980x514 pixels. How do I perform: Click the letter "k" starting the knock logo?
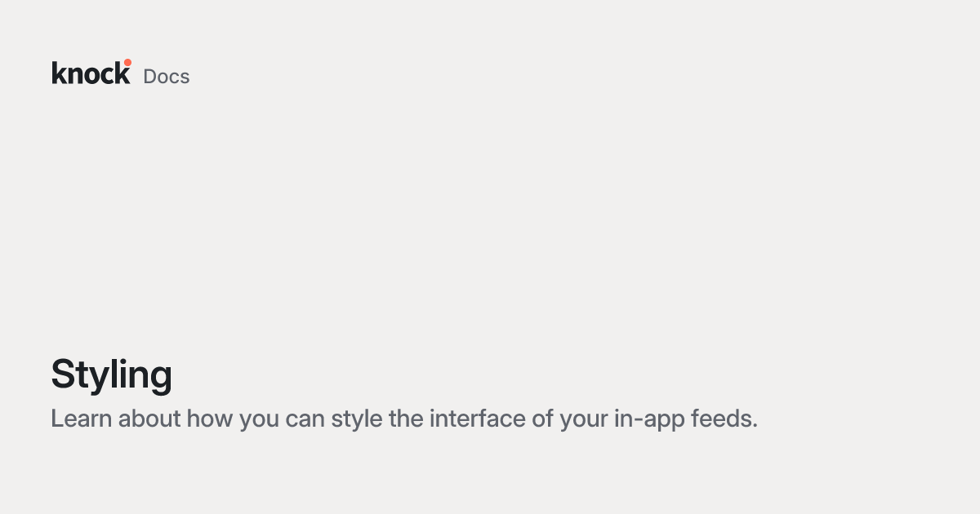point(57,73)
